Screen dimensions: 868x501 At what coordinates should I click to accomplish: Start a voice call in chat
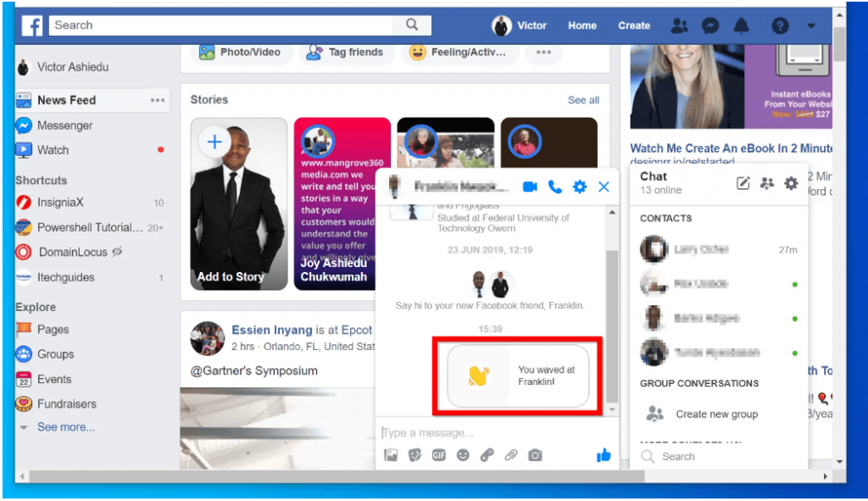tap(554, 186)
